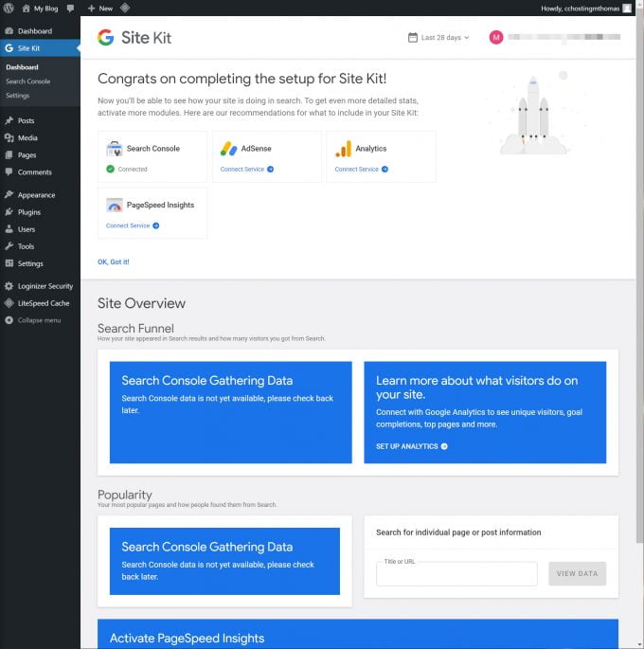Open the Last 28 days date dropdown
644x649 pixels.
point(438,38)
